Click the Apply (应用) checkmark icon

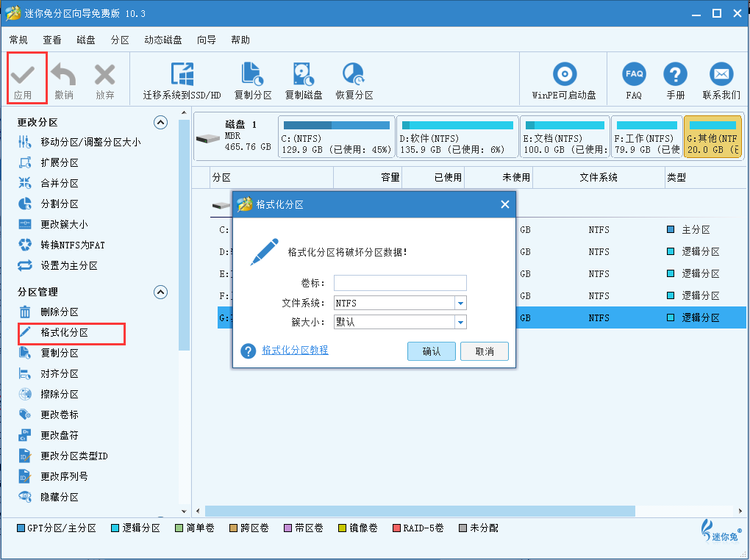23,75
